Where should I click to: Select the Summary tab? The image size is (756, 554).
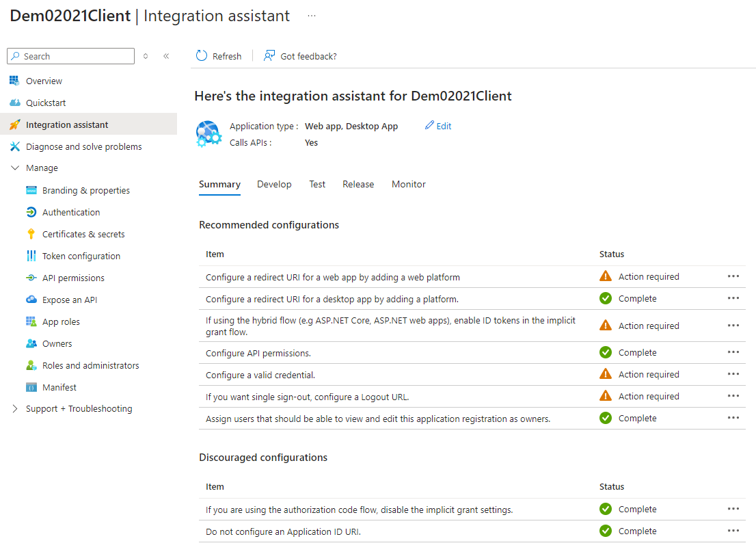point(219,185)
